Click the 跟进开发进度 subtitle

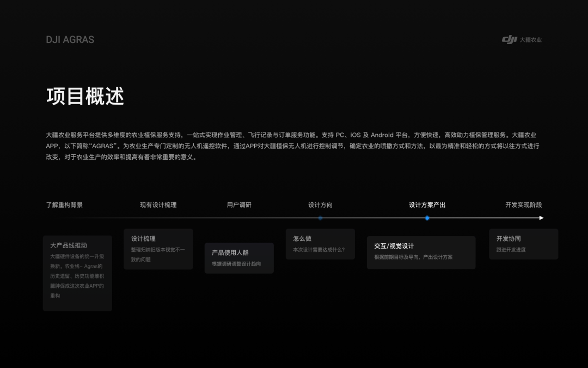(x=511, y=250)
